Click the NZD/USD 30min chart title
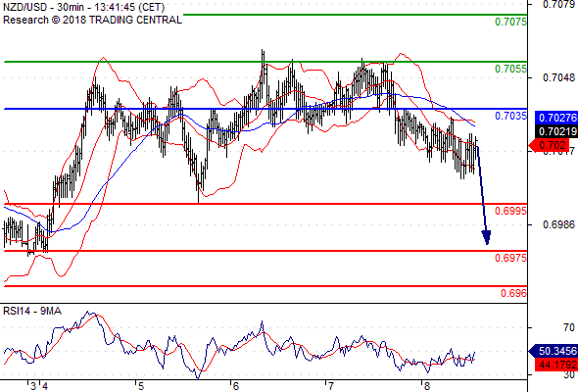This screenshot has height=392, width=578. pyautogui.click(x=83, y=7)
